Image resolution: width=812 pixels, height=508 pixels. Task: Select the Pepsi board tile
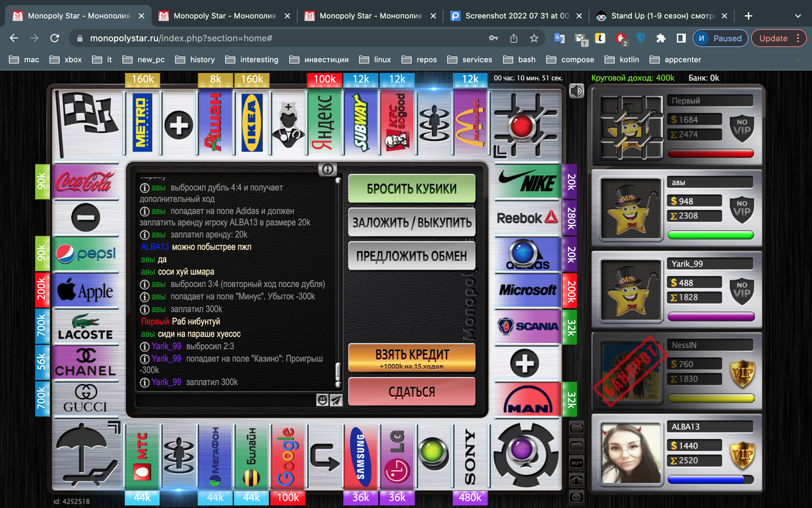tap(85, 254)
